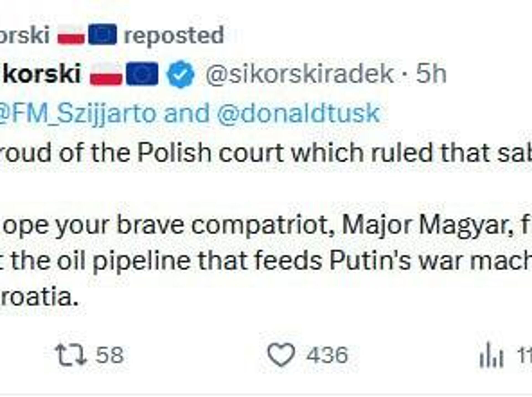
Task: Click the Polish flag in the reposted line
Action: click(x=71, y=35)
